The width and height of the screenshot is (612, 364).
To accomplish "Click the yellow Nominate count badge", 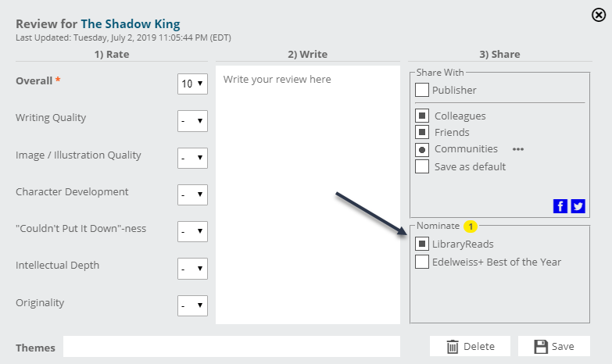I will (x=470, y=227).
